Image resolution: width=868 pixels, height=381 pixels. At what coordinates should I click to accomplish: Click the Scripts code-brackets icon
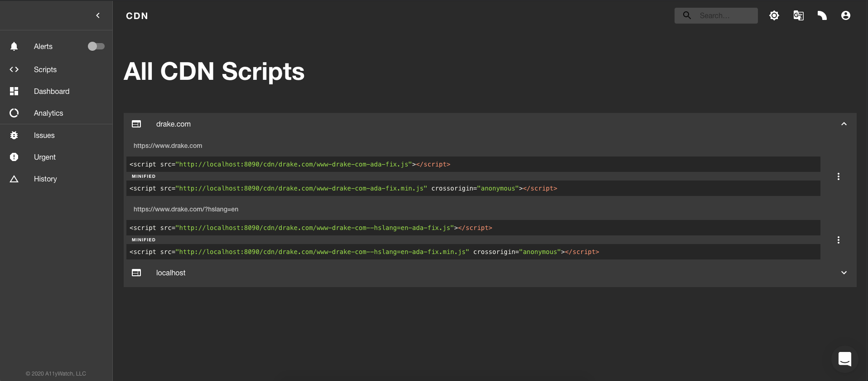click(x=14, y=69)
